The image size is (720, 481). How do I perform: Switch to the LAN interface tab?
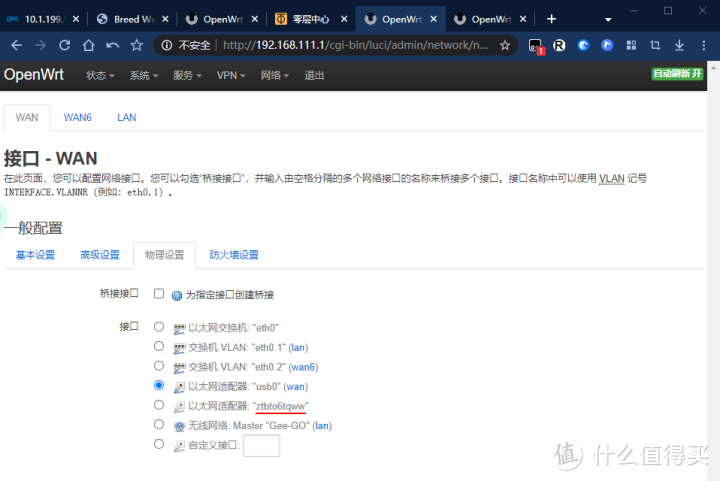click(127, 117)
